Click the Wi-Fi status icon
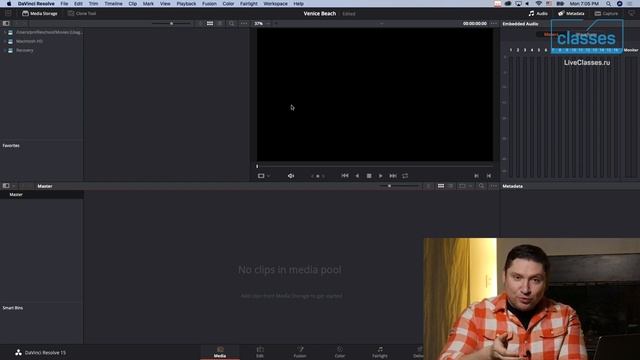Viewport: 640px width, 360px height. [x=538, y=4]
